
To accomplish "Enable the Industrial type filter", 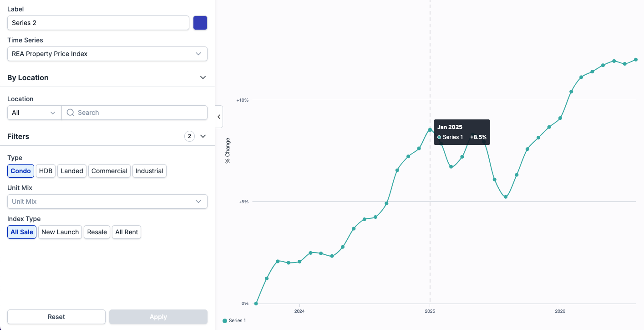I will [149, 171].
